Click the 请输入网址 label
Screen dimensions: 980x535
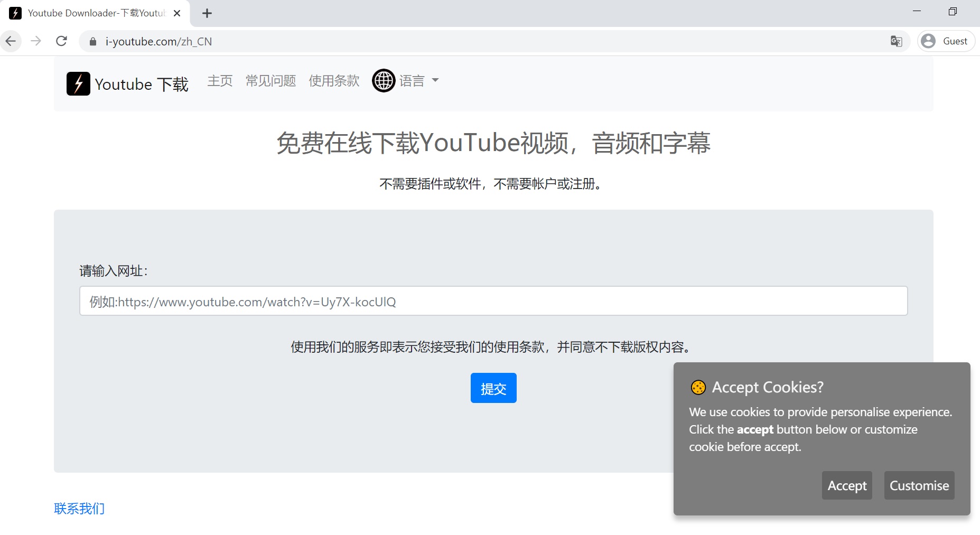(114, 271)
